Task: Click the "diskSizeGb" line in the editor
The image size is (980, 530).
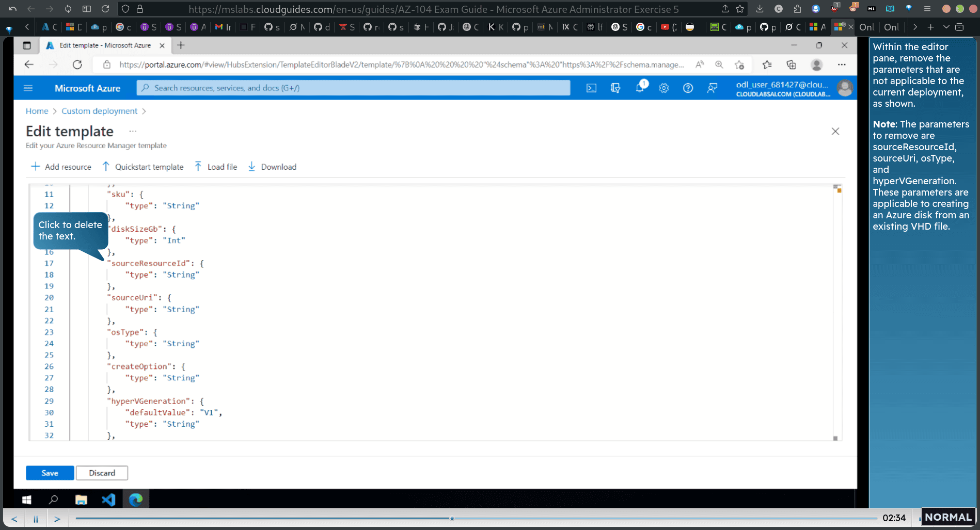Action: [x=143, y=229]
